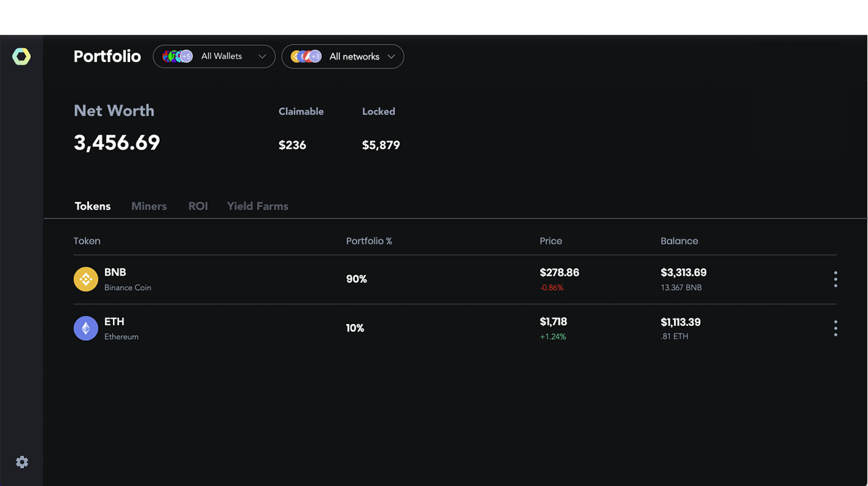Switch to the Miners tab
Viewport: 868px width, 486px height.
coord(149,206)
